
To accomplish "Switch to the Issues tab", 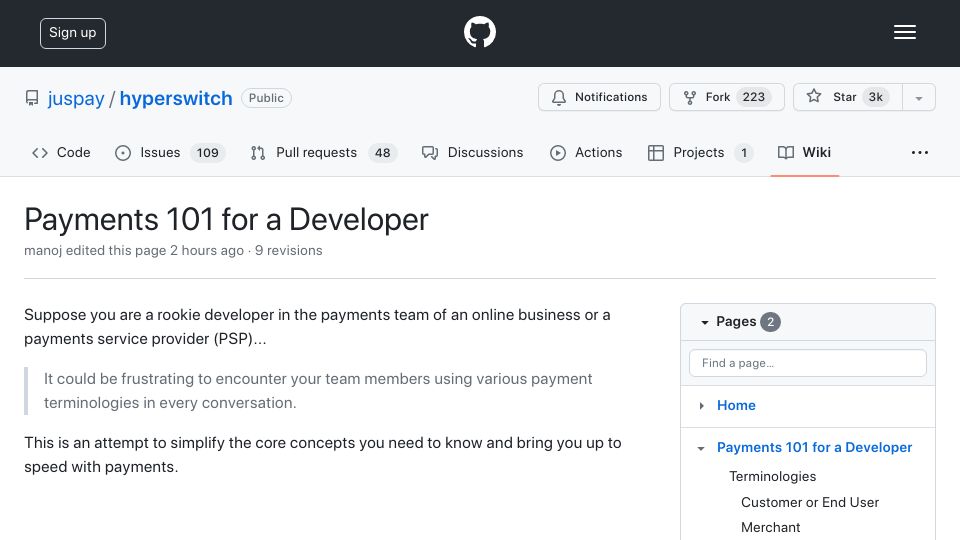I will tap(170, 152).
